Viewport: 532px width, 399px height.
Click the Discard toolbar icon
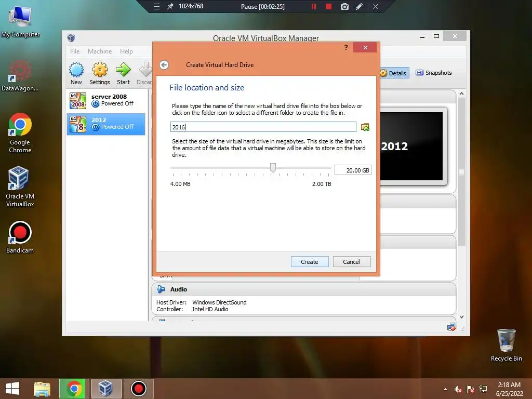click(145, 70)
